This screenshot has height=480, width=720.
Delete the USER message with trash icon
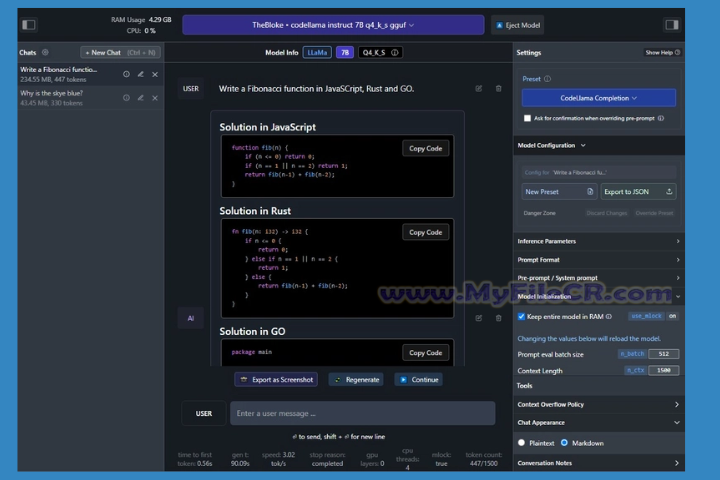(x=498, y=88)
